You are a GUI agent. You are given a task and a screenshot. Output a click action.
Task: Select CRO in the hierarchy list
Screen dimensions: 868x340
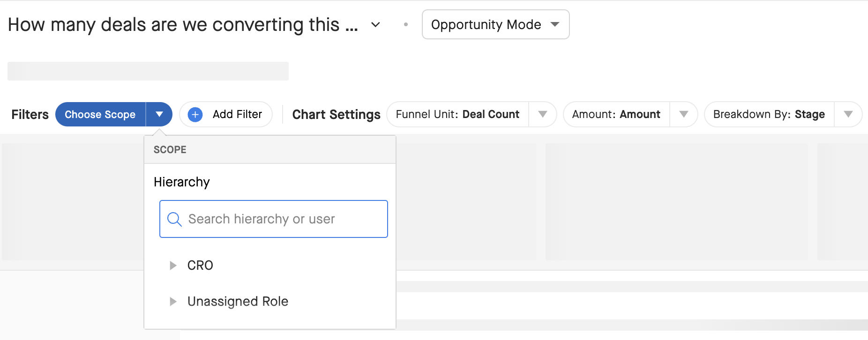(200, 266)
